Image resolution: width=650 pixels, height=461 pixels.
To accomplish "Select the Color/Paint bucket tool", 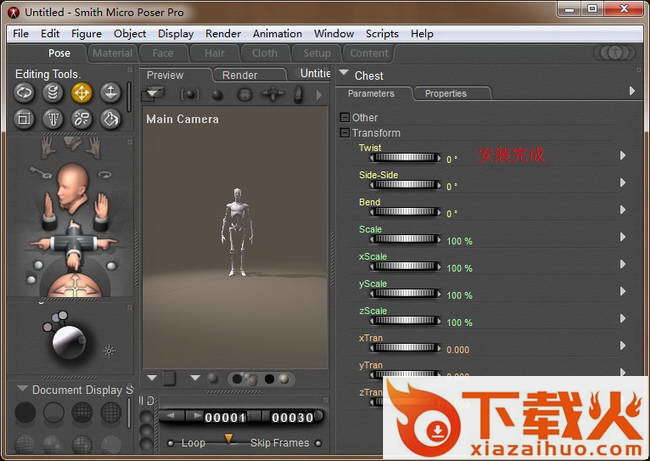I will 110,119.
